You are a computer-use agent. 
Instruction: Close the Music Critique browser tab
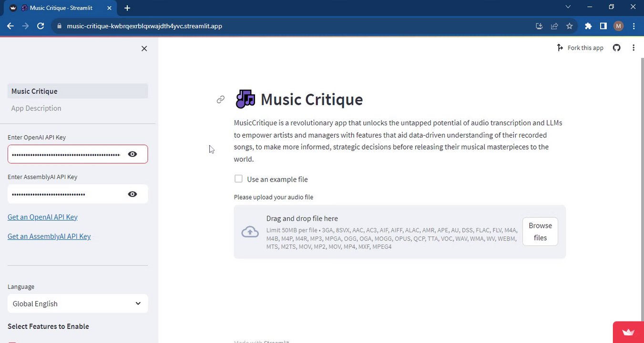click(109, 8)
